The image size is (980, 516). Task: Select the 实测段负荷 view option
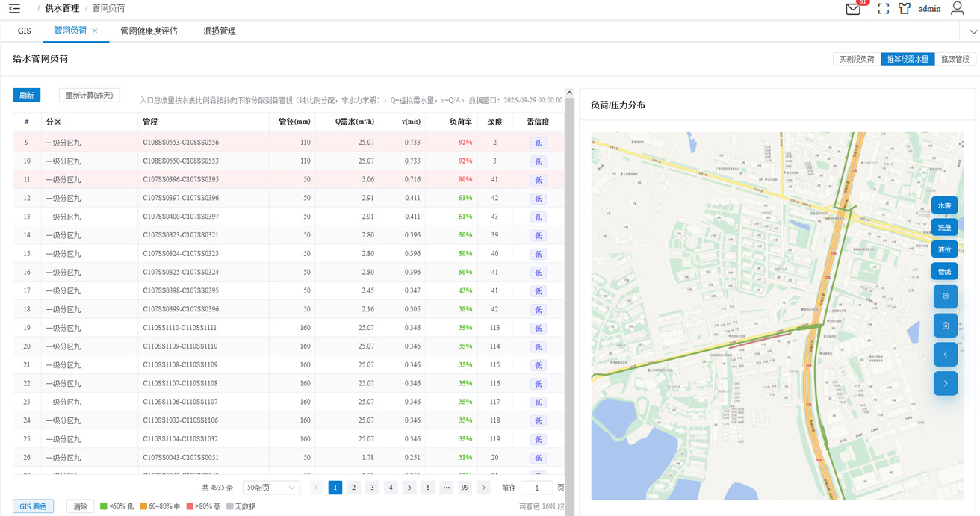click(x=857, y=59)
